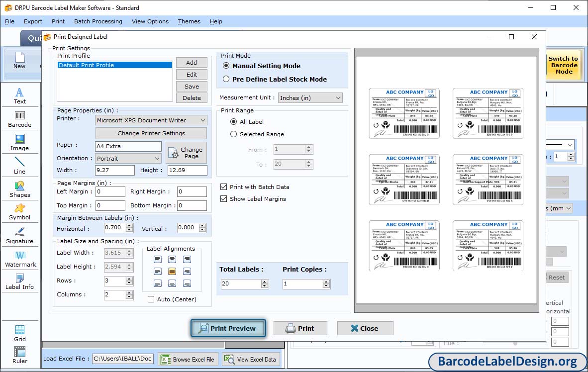The width and height of the screenshot is (588, 372).
Task: Click the Paper input field
Action: (x=128, y=146)
